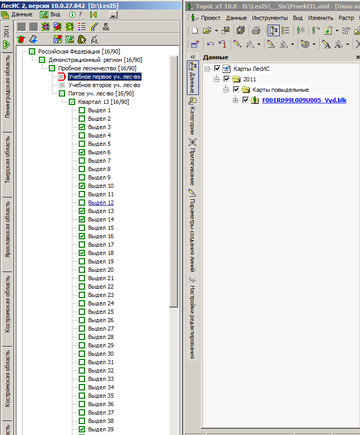Open the Инструменты menu in TopoL
This screenshot has width=360, height=435.
pos(270,18)
